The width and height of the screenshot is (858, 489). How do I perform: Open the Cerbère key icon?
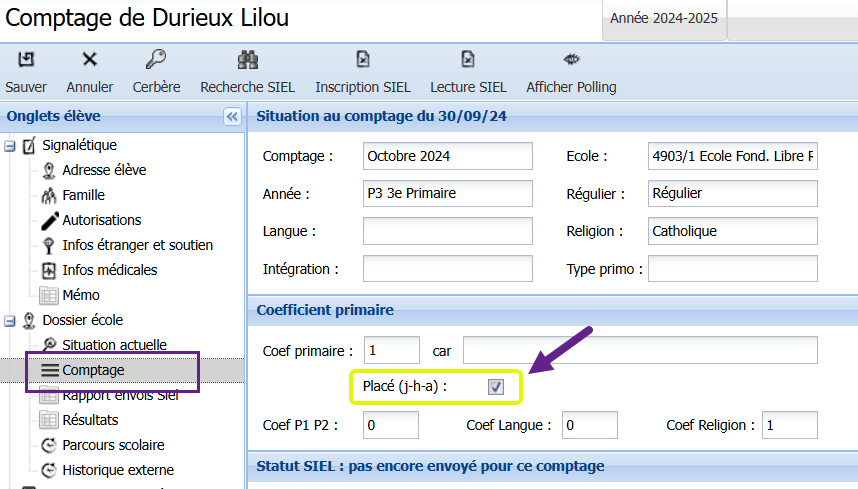click(156, 60)
